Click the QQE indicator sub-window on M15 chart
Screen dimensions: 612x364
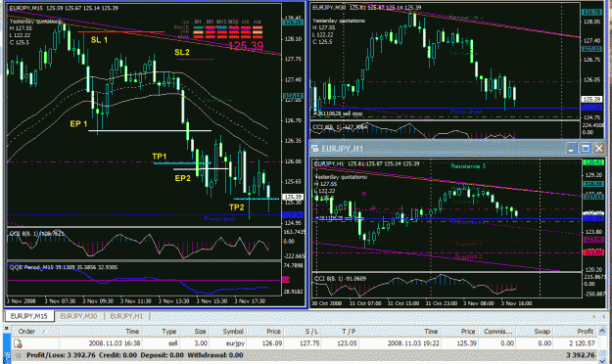click(x=144, y=279)
